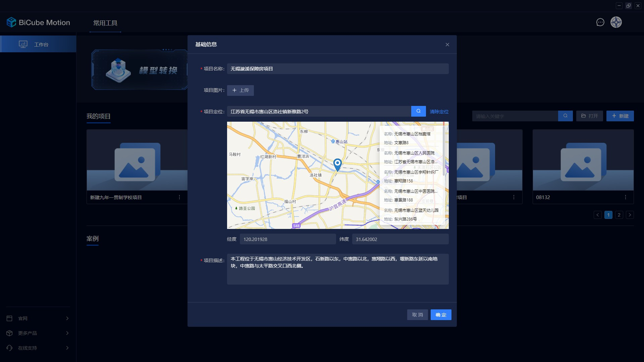
Task: Click the 我的项目 section heading
Action: pyautogui.click(x=98, y=116)
